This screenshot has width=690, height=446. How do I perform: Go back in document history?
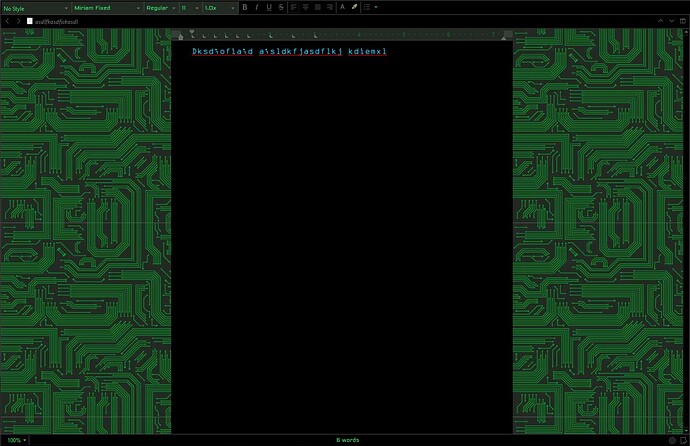[7, 21]
